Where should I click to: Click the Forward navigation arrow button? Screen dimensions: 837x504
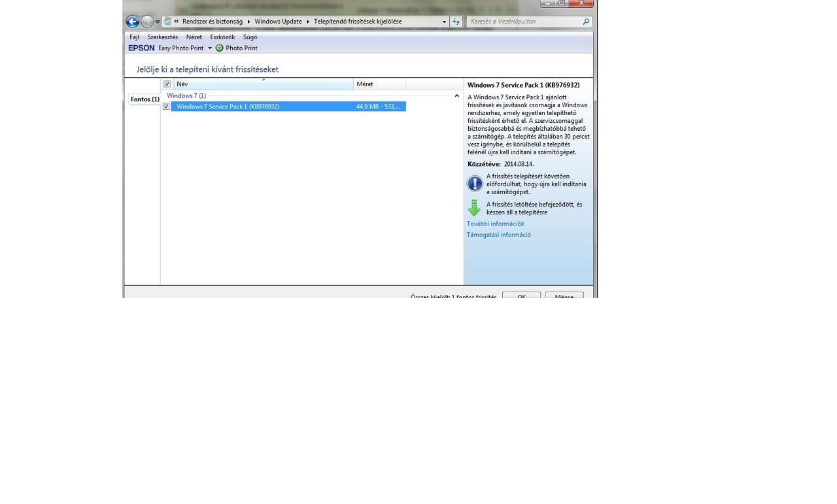pyautogui.click(x=147, y=22)
